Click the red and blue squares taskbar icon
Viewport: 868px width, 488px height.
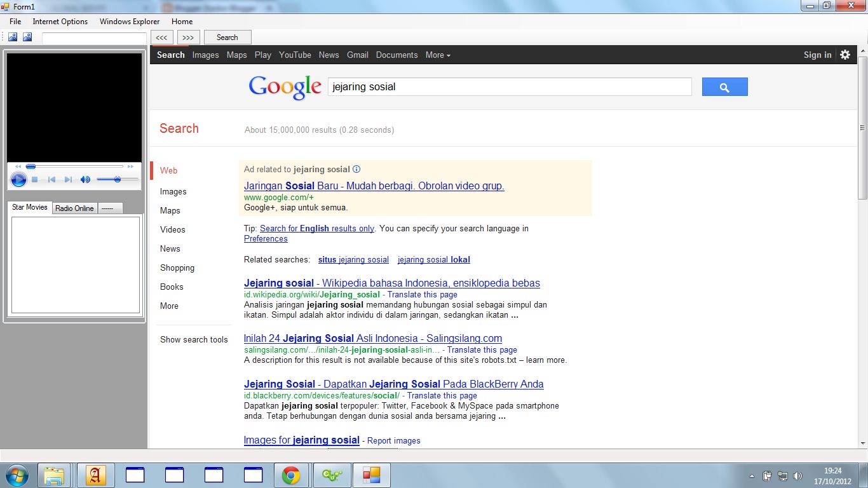click(371, 475)
